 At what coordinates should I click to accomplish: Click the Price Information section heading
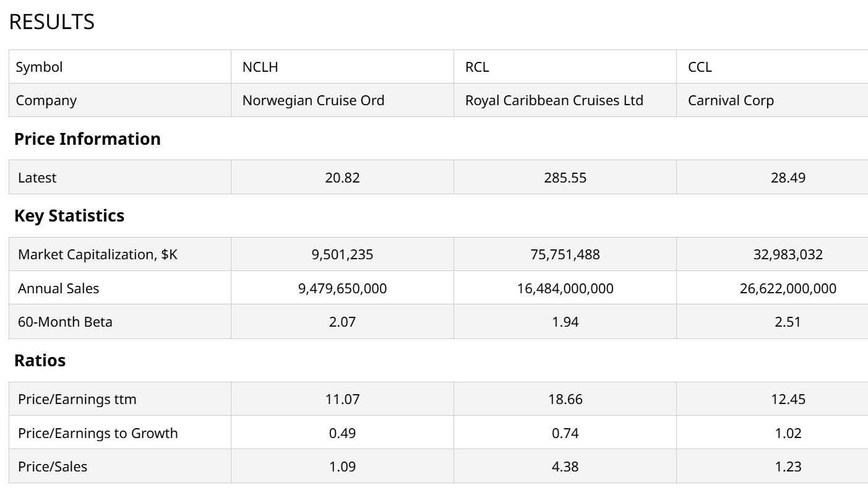click(87, 139)
